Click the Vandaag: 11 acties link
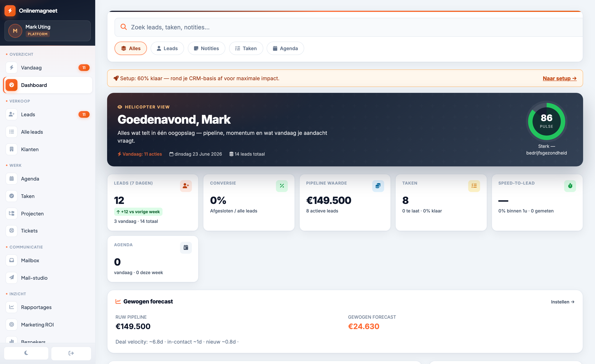This screenshot has height=364, width=595. pos(140,154)
